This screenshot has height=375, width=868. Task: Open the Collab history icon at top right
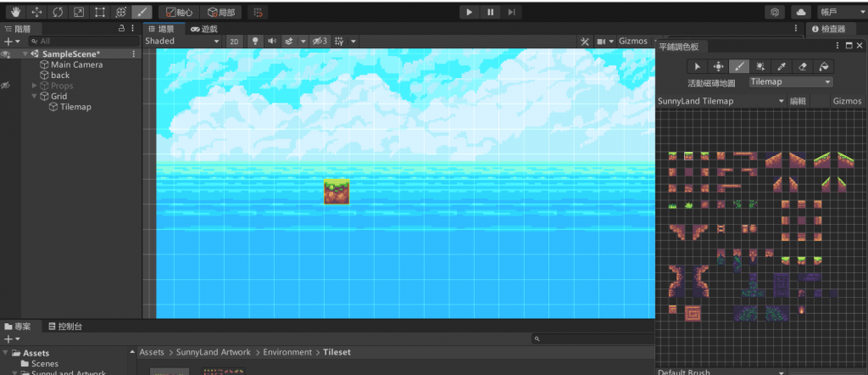click(x=776, y=12)
